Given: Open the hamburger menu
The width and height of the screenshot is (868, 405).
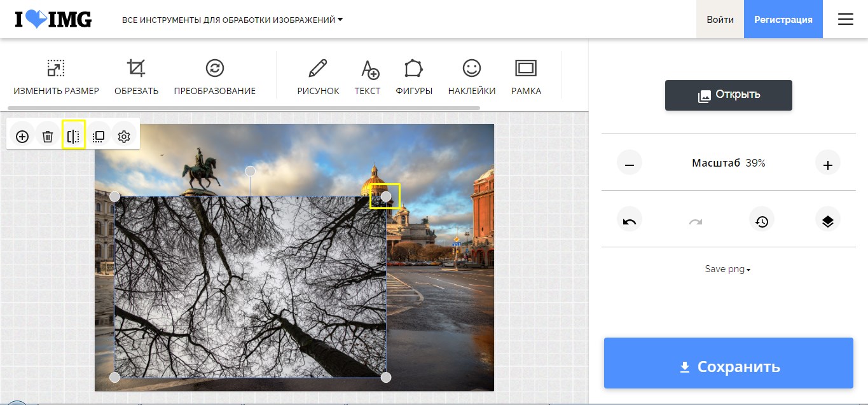Looking at the screenshot, I should 845,20.
